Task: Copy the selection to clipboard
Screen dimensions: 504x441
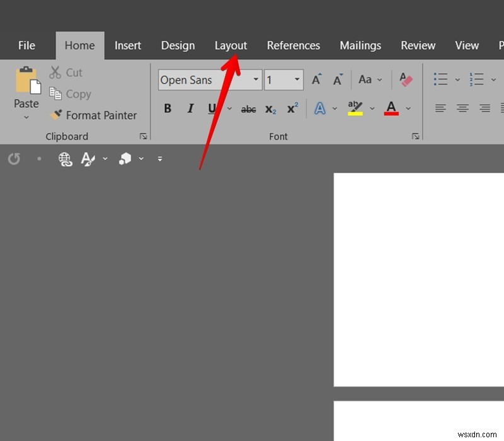Action: click(70, 93)
